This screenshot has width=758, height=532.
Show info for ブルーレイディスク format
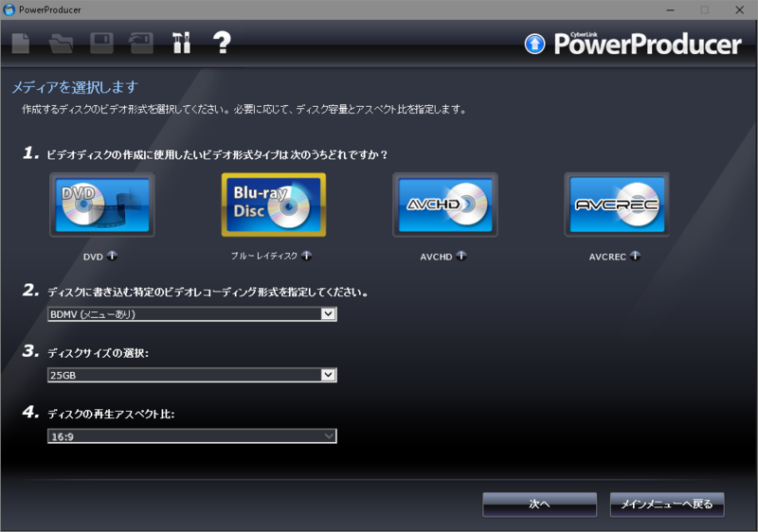[x=306, y=256]
